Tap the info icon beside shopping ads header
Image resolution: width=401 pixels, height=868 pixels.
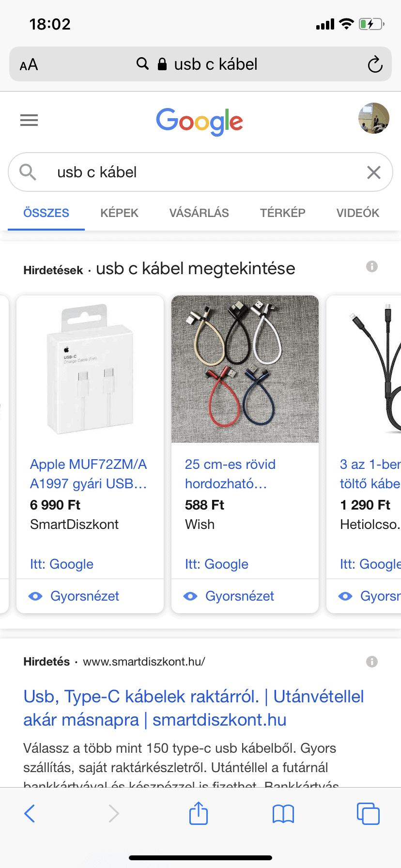point(371,266)
